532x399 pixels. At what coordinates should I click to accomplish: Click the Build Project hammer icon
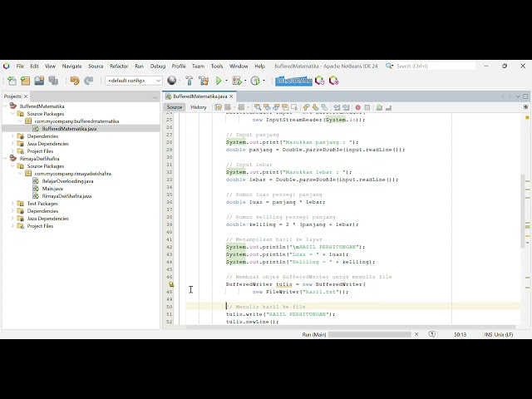(189, 81)
